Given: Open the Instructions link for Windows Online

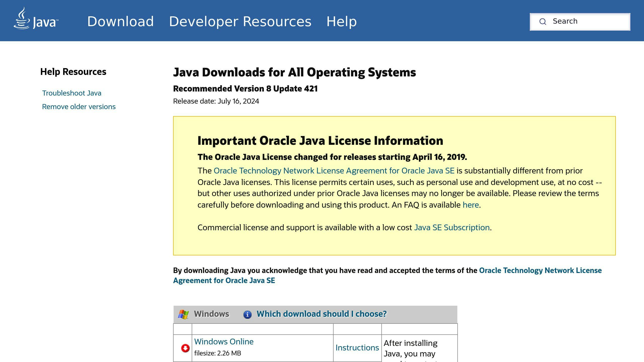Looking at the screenshot, I should (x=357, y=348).
